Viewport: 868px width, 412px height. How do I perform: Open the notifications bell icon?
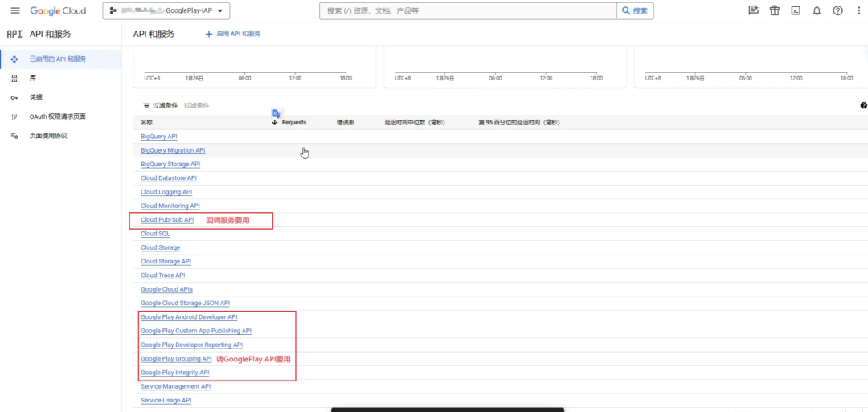tap(817, 10)
